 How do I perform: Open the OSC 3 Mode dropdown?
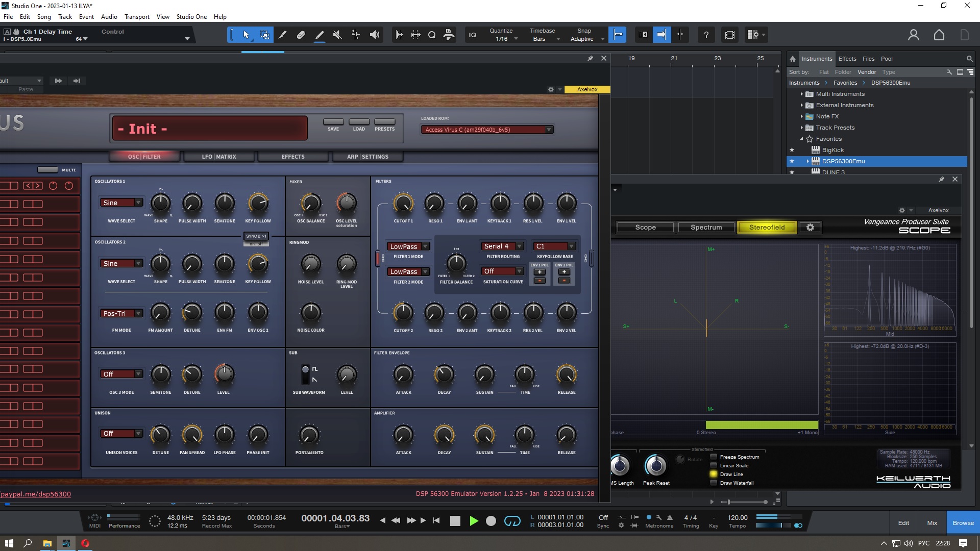pyautogui.click(x=121, y=374)
